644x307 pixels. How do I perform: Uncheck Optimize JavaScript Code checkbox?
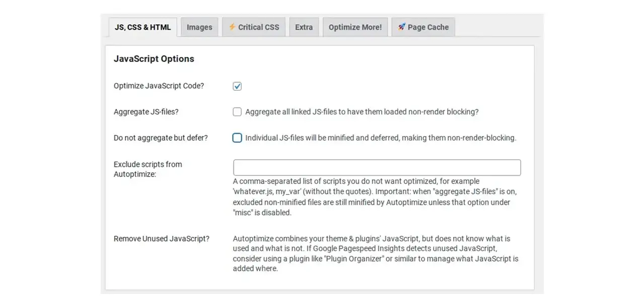click(237, 86)
